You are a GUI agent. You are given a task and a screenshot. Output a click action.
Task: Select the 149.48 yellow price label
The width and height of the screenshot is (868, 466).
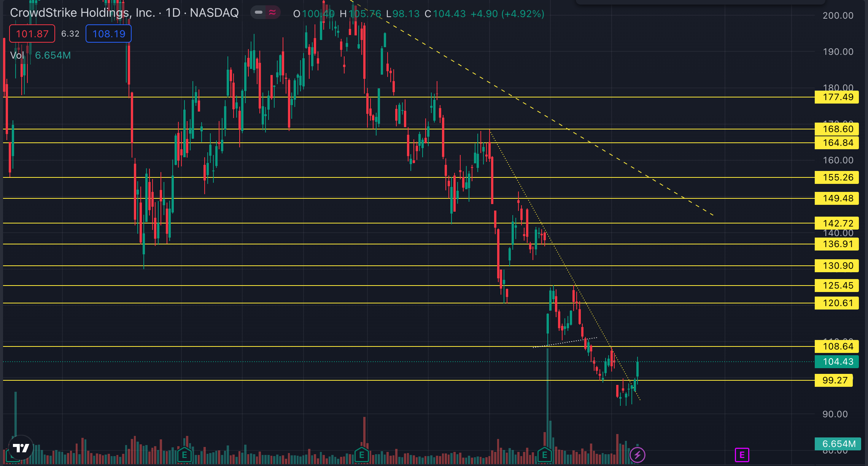[x=837, y=198]
